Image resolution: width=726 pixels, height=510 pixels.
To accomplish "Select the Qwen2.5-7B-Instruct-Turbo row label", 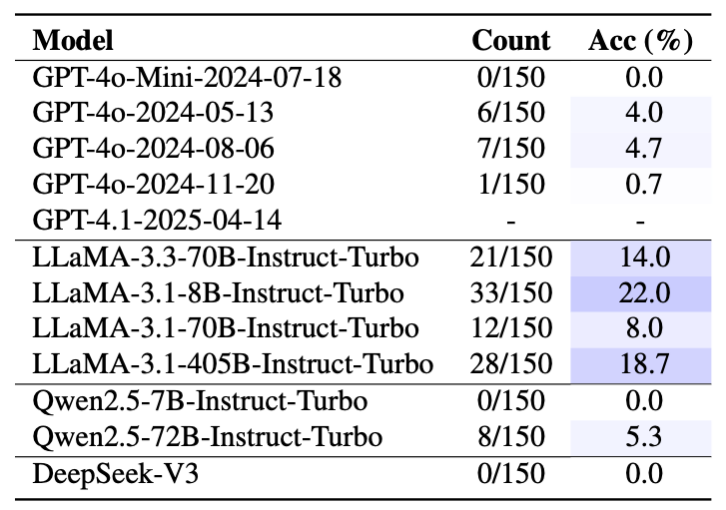I will 200,401.
